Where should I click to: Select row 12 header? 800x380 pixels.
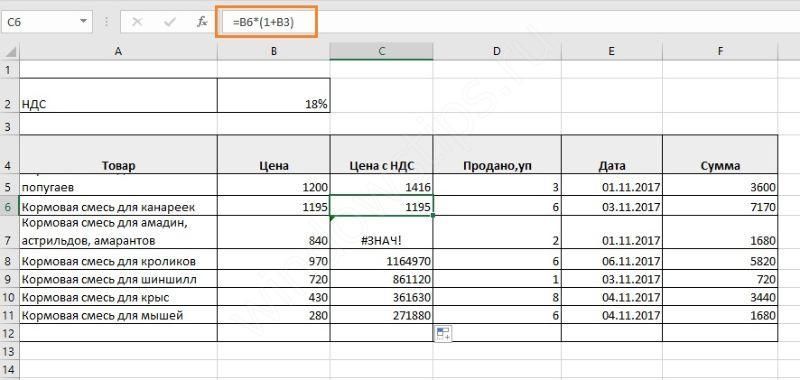10,333
